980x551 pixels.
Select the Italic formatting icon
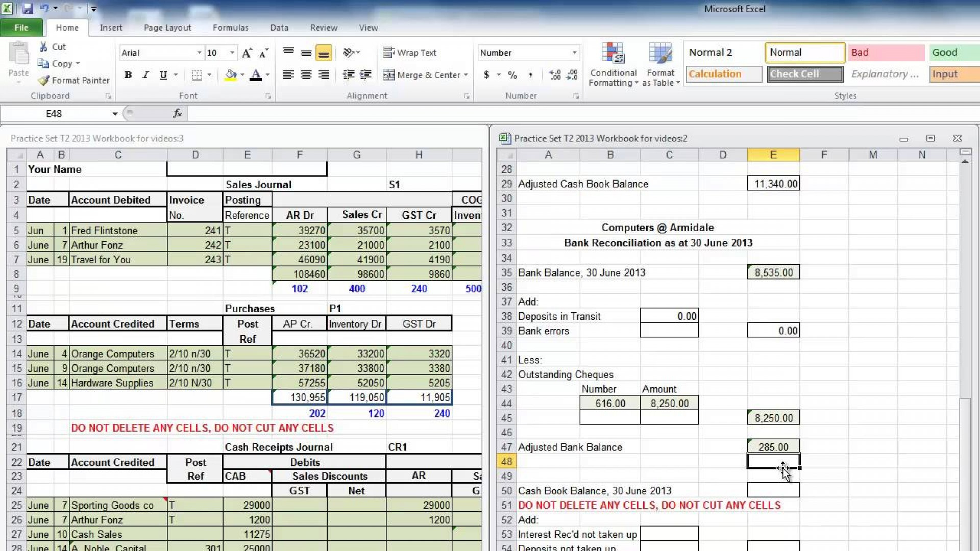pyautogui.click(x=145, y=74)
